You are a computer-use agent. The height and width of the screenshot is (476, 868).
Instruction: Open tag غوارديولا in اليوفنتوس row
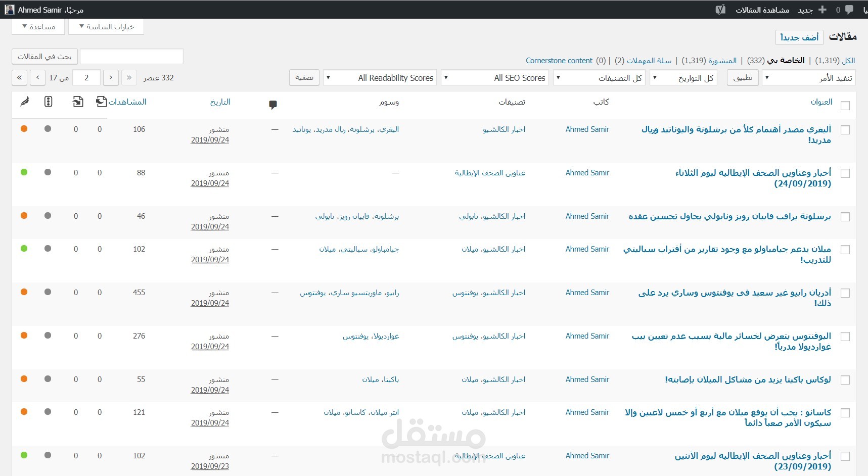(385, 336)
